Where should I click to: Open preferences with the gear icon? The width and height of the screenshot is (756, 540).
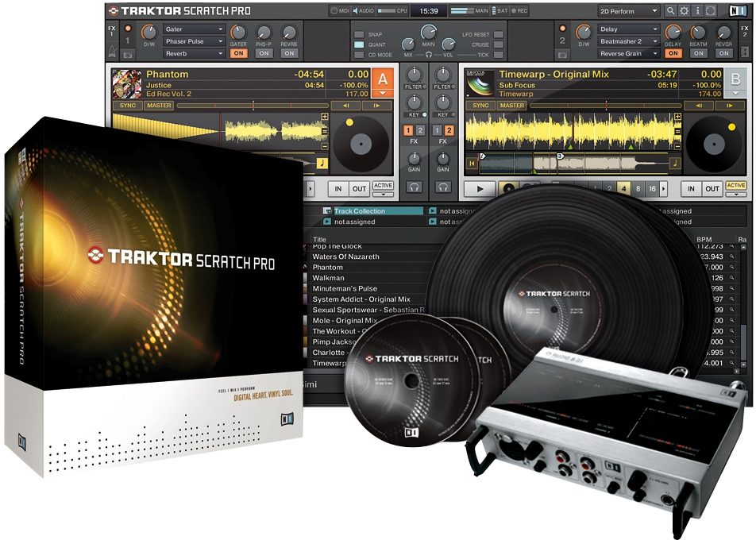click(x=684, y=10)
